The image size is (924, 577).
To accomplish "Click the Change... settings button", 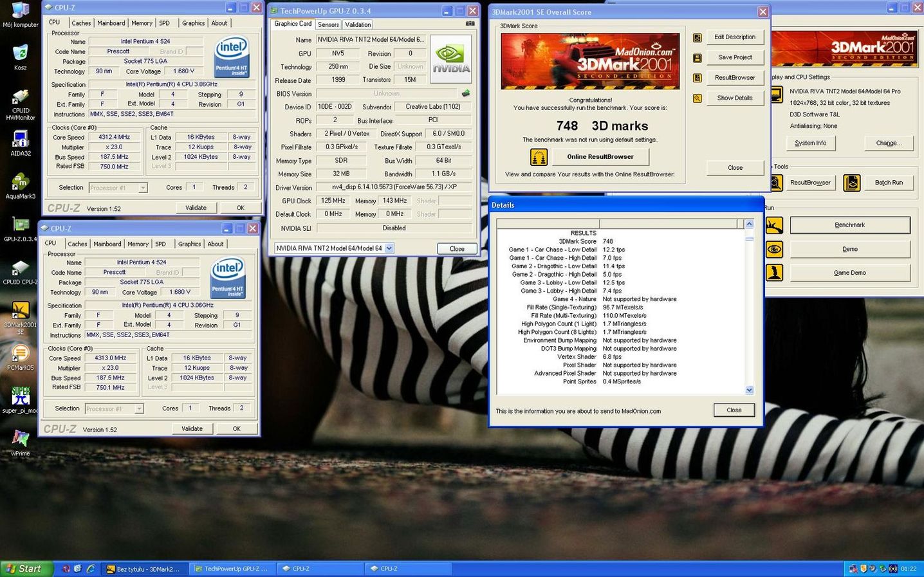I will point(889,143).
